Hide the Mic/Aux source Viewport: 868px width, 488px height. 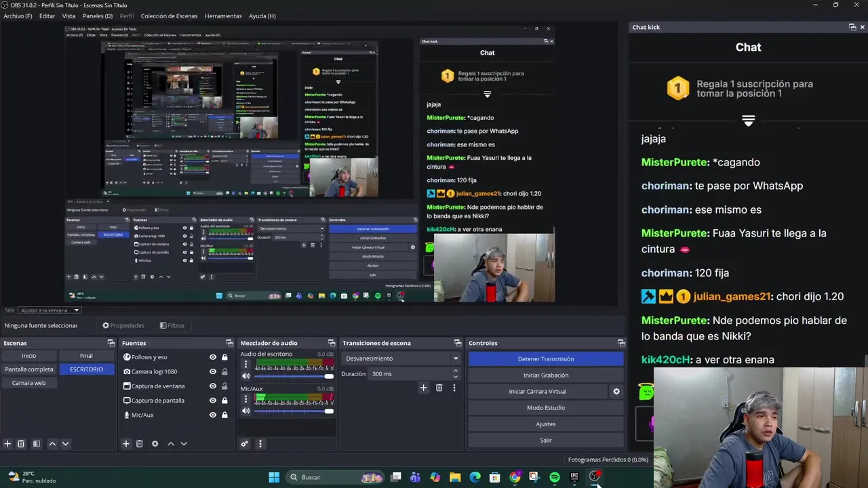coord(213,415)
